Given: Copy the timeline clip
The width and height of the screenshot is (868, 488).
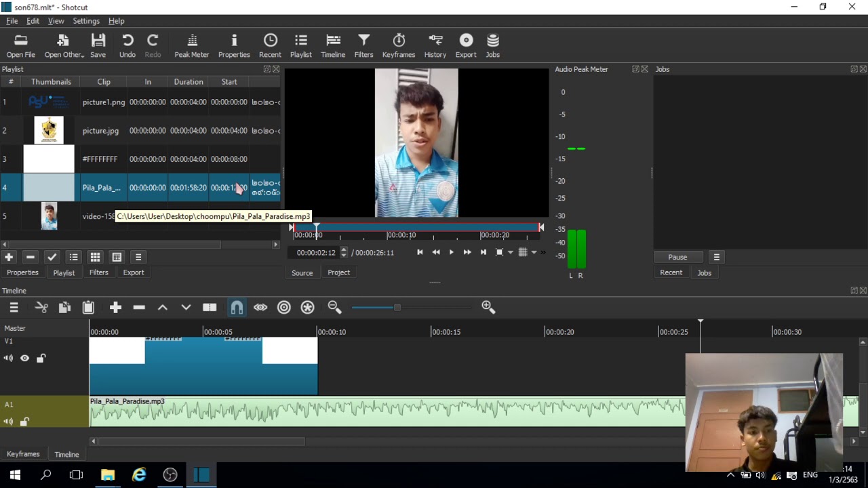Looking at the screenshot, I should tap(64, 308).
